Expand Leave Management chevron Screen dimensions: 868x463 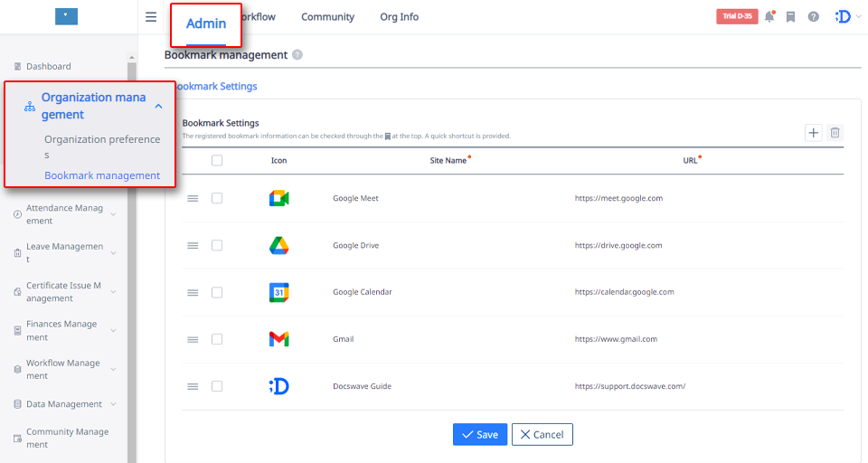coord(114,253)
